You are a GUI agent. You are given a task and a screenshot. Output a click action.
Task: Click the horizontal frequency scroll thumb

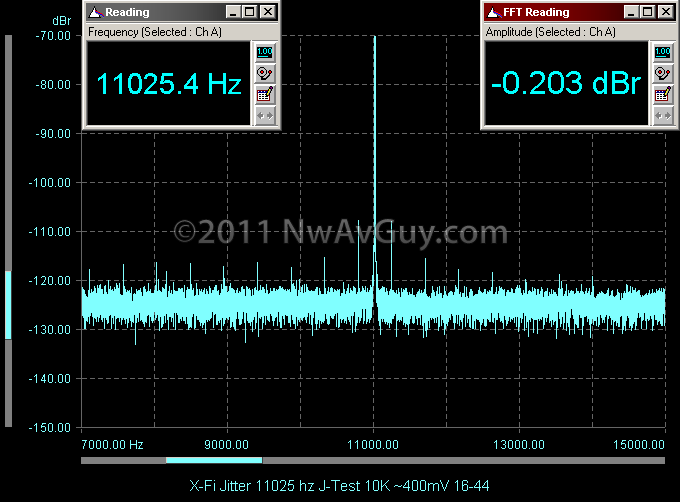pyautogui.click(x=214, y=460)
